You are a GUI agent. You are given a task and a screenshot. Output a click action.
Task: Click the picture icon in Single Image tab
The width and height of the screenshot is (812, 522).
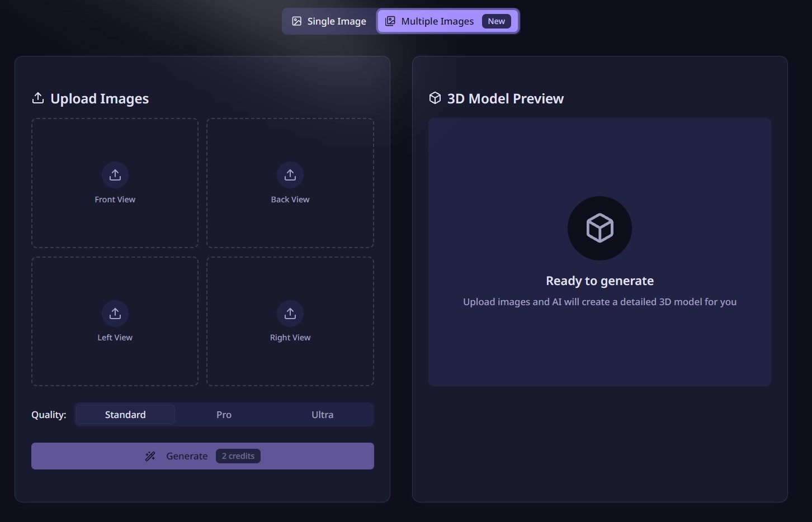[297, 21]
